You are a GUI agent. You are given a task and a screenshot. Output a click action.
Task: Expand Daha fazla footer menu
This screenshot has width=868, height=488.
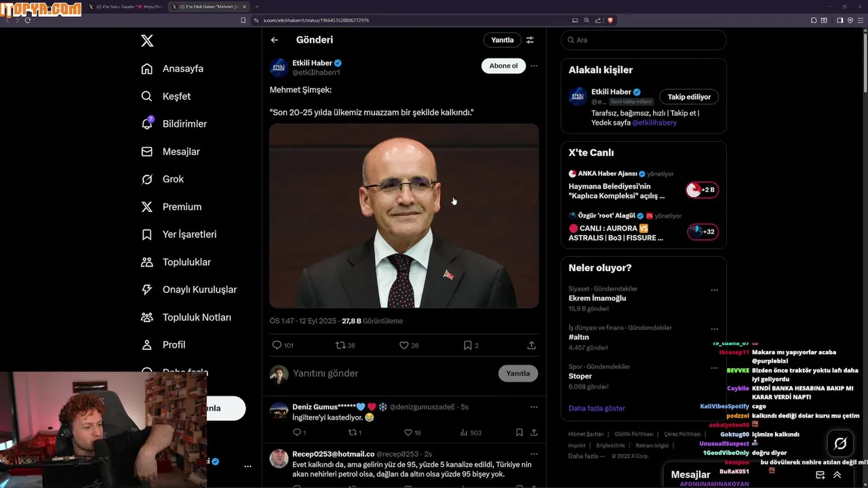586,456
